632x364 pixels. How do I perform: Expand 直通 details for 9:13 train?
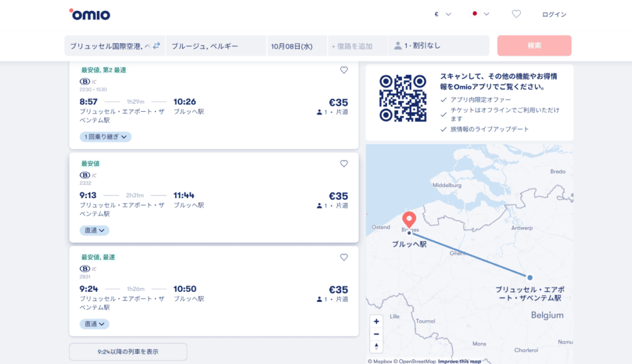(x=94, y=230)
